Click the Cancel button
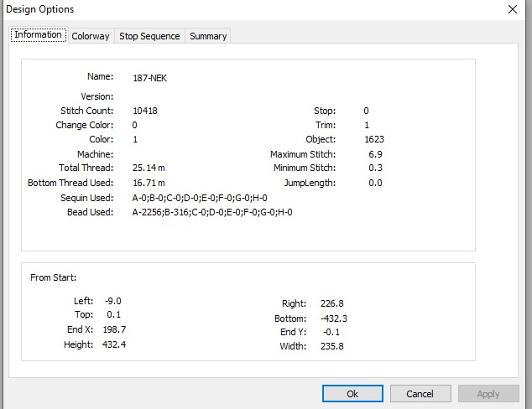Screen dimensions: 532x409 [x=420, y=394]
